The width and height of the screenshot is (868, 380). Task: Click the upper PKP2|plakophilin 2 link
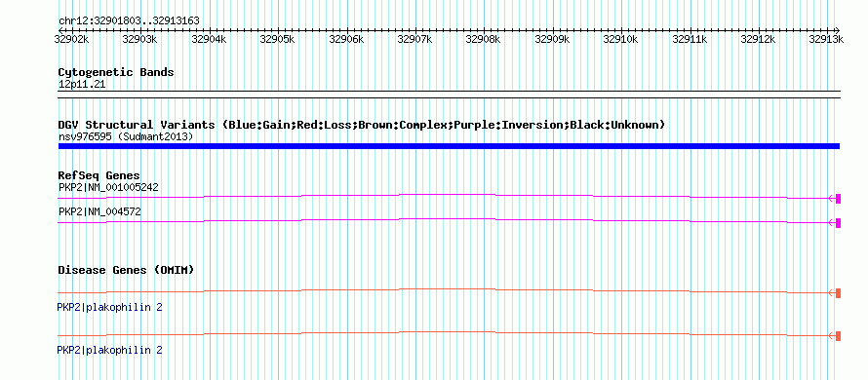109,307
